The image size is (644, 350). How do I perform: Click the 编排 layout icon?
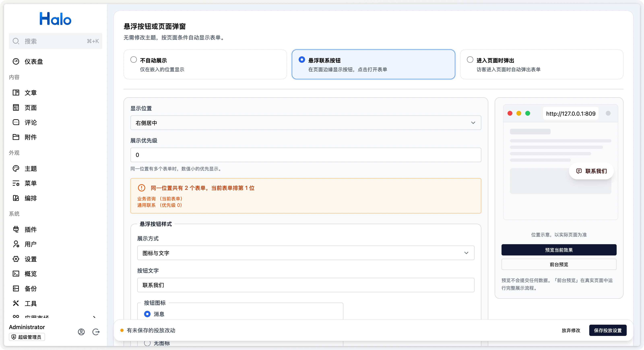pyautogui.click(x=16, y=198)
